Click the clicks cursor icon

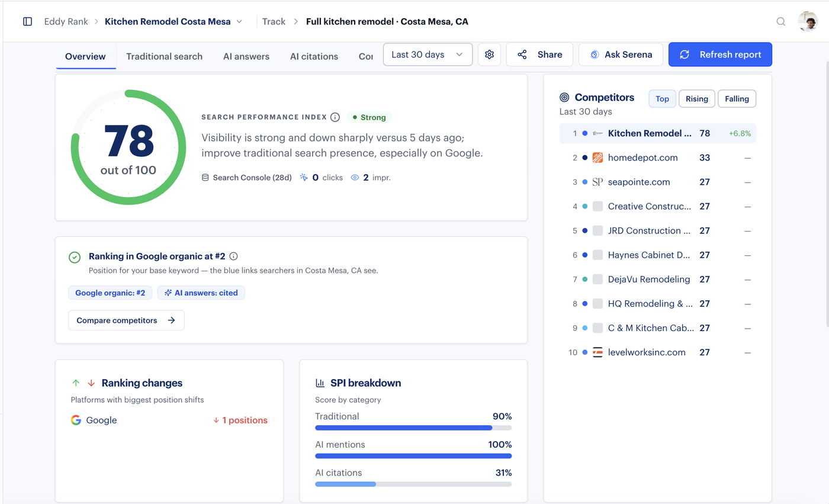point(304,177)
